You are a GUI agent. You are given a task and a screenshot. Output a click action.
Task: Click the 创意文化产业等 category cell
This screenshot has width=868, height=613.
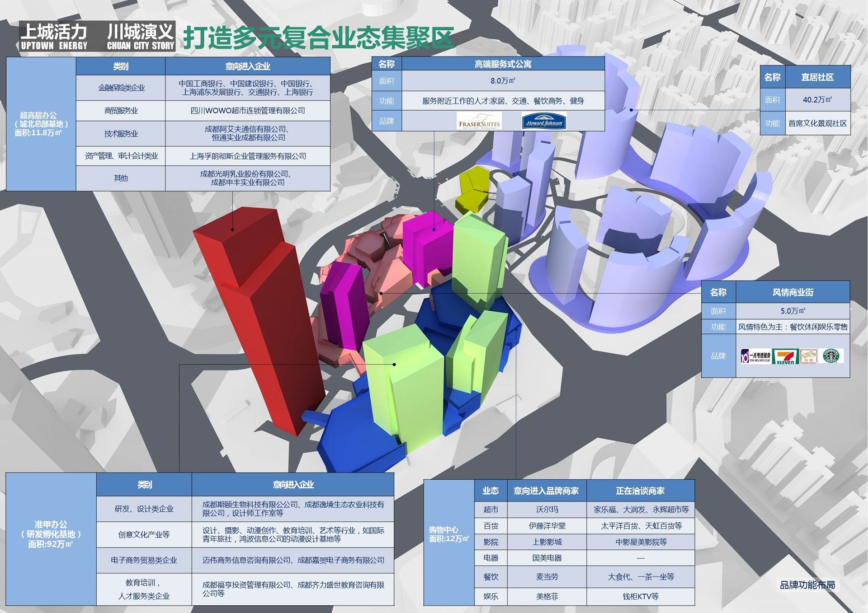(x=144, y=534)
